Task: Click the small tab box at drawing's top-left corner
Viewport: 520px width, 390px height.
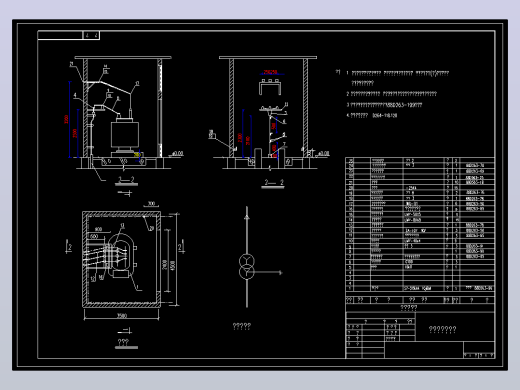Action: tap(91, 35)
